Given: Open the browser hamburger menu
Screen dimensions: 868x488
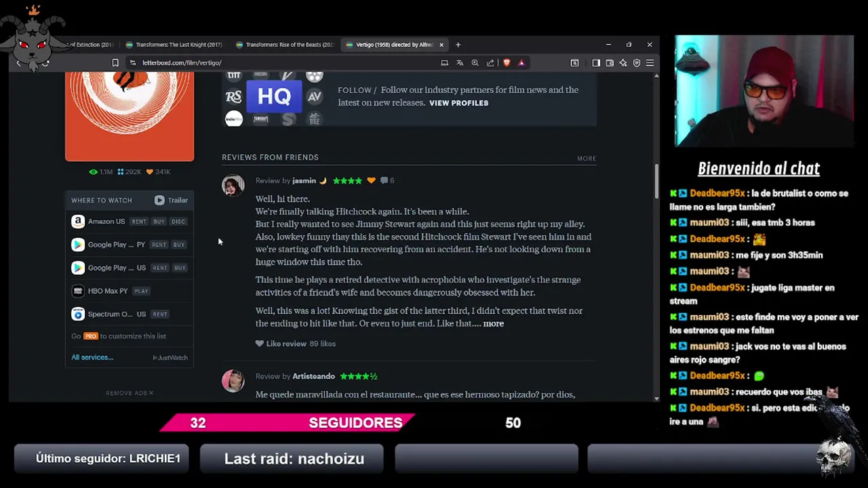Looking at the screenshot, I should click(650, 63).
